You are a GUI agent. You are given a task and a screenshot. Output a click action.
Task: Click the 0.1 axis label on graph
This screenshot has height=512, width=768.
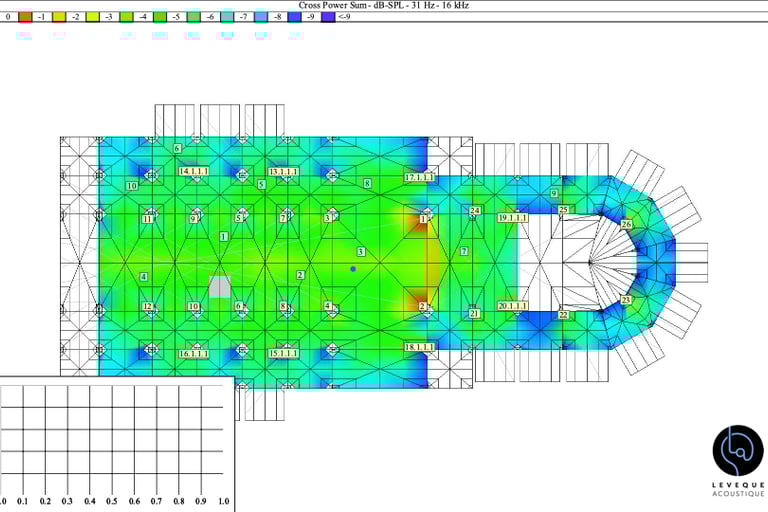coord(23,501)
